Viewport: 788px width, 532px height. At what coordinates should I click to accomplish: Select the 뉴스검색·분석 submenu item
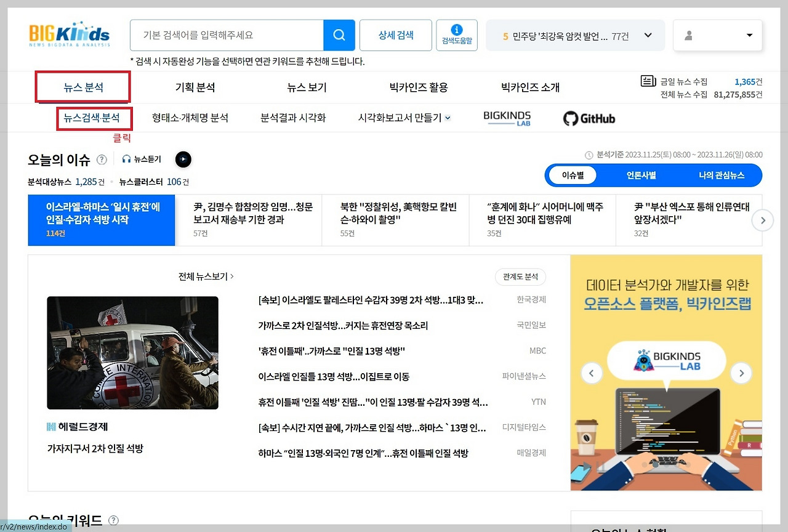click(x=92, y=118)
